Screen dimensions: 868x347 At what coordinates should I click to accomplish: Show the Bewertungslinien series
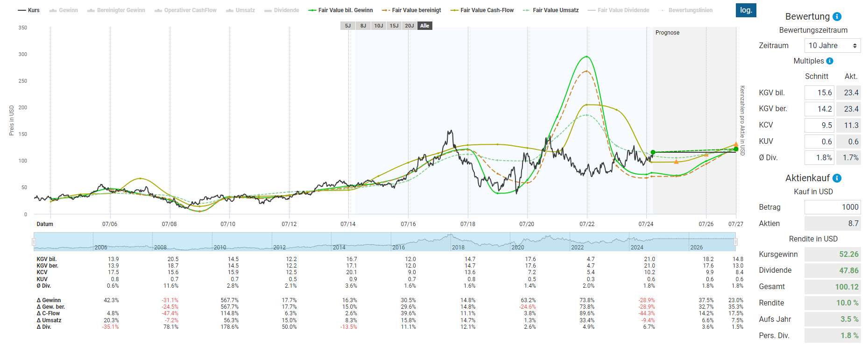[685, 10]
